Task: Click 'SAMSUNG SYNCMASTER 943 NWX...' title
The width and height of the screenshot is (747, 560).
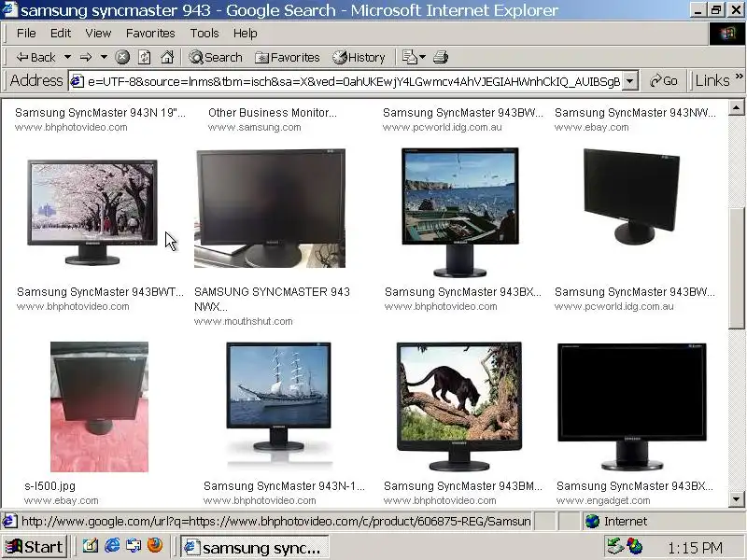Action: (x=272, y=299)
